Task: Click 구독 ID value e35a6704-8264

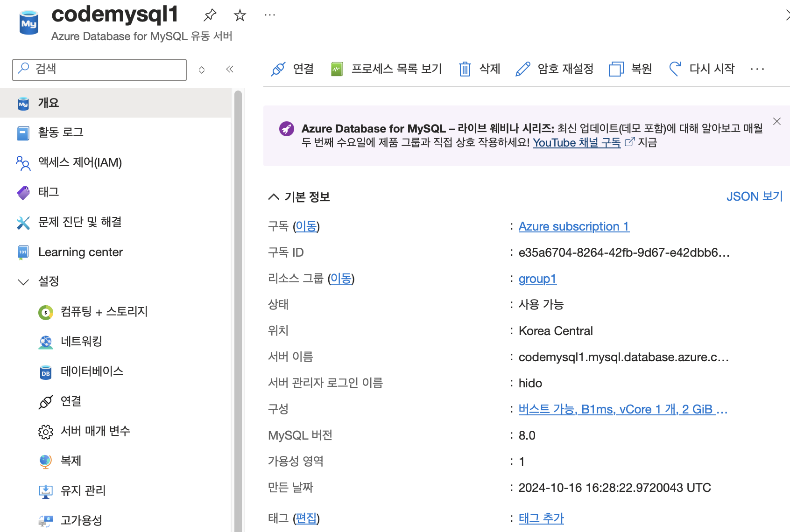Action: [624, 252]
